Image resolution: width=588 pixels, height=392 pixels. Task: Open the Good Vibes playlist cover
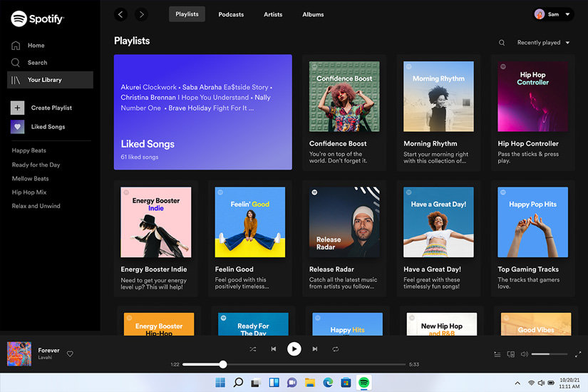tap(536, 324)
